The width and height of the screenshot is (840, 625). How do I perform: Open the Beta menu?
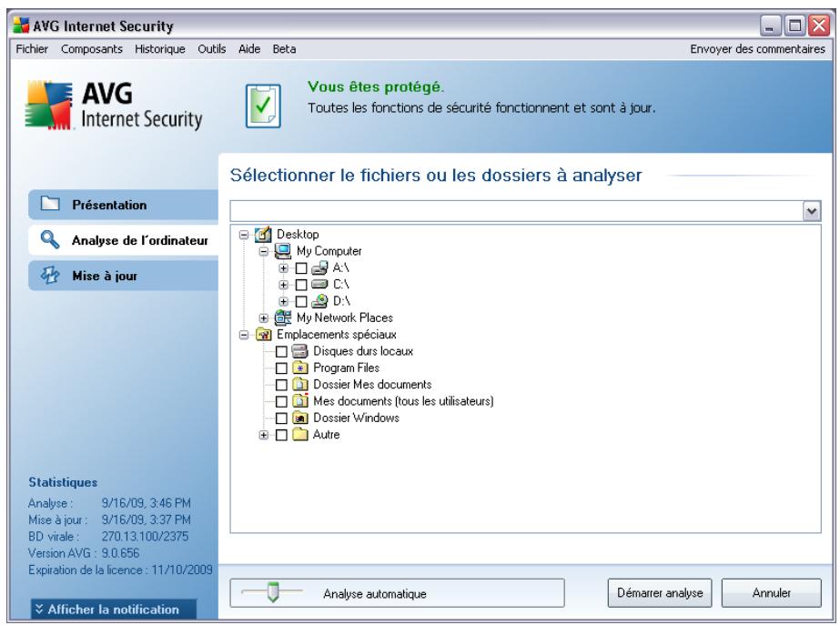[284, 49]
